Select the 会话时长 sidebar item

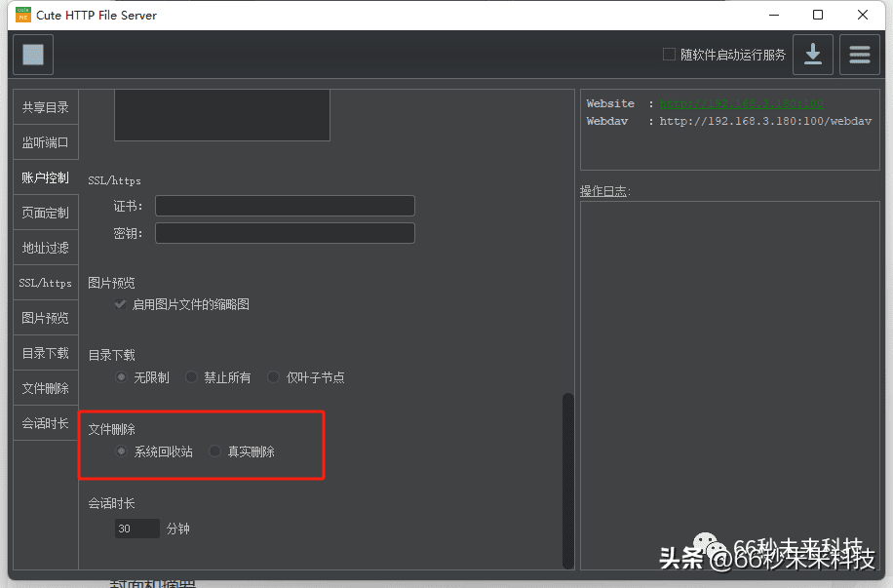click(x=45, y=422)
